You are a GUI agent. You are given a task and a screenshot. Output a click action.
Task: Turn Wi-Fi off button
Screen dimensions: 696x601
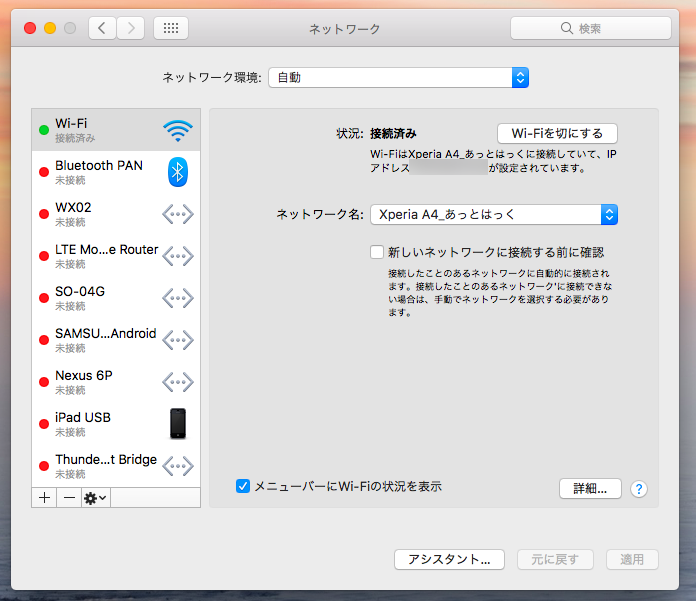coord(557,133)
